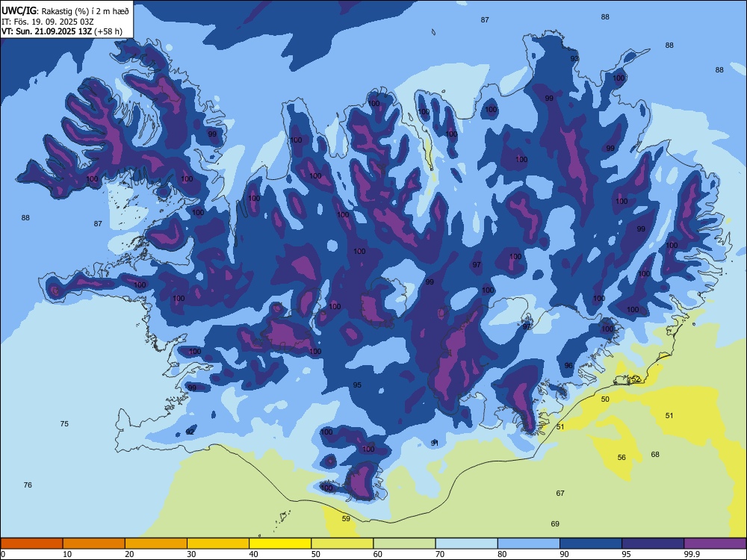Click the humidity value '92' in the southwest
The image size is (747, 560).
pyautogui.click(x=190, y=432)
